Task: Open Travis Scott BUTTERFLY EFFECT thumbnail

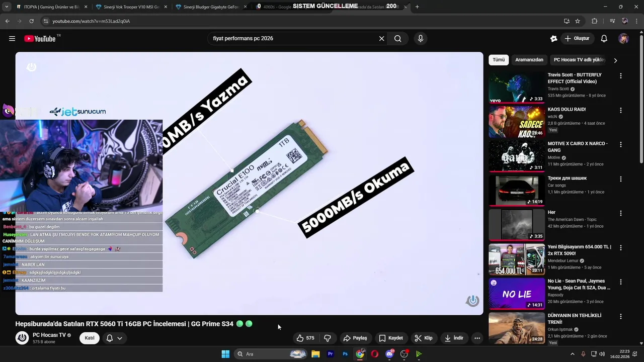Action: [x=517, y=87]
